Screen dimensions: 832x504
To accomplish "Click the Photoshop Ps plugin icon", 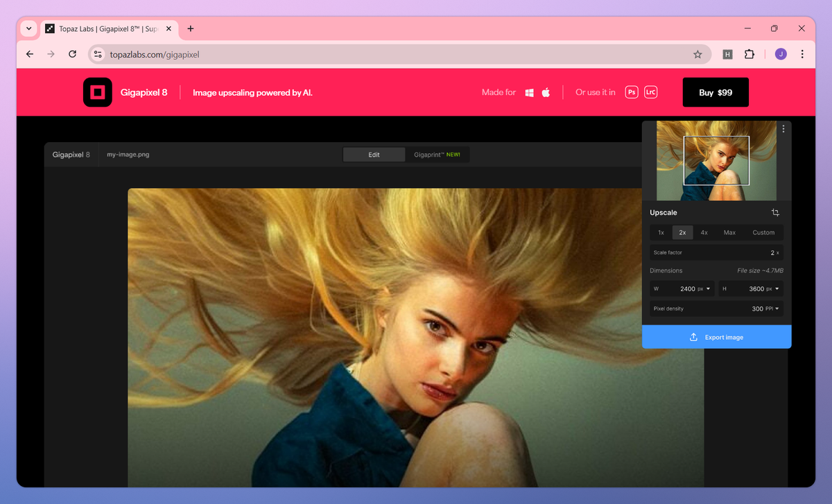I will (632, 92).
